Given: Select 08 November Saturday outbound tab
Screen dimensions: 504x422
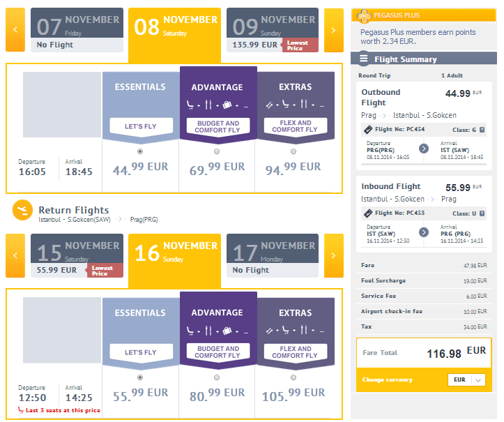Looking at the screenshot, I should (174, 35).
